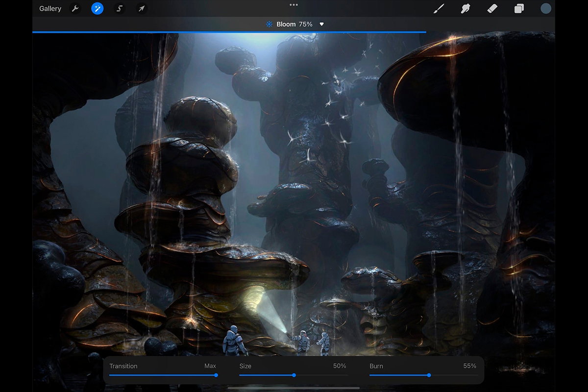588x392 pixels.
Task: Open the Actions wrench menu
Action: [75, 8]
